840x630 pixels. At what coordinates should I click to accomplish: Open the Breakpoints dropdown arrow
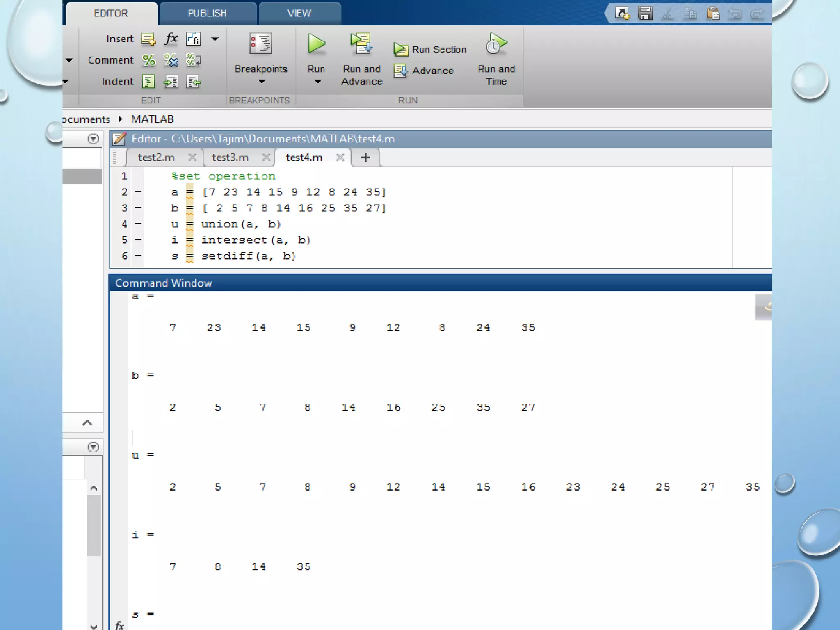tap(261, 82)
